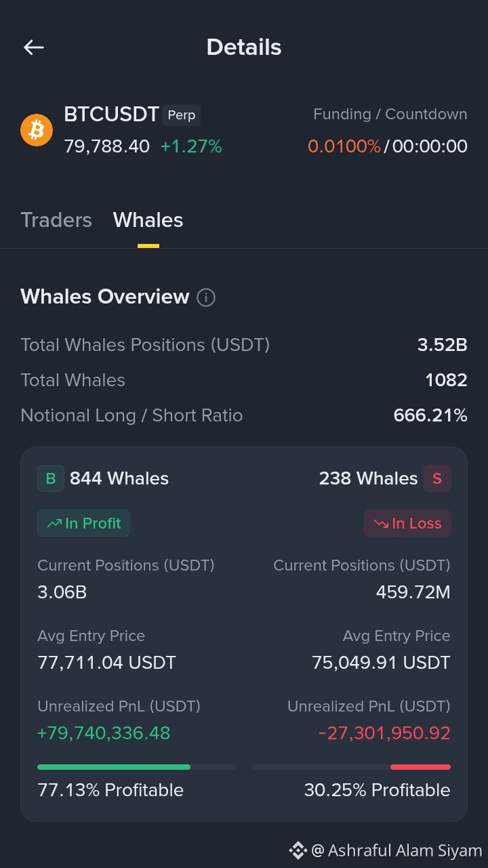
Task: Click the orange Bitcoin logo icon
Action: click(x=37, y=129)
